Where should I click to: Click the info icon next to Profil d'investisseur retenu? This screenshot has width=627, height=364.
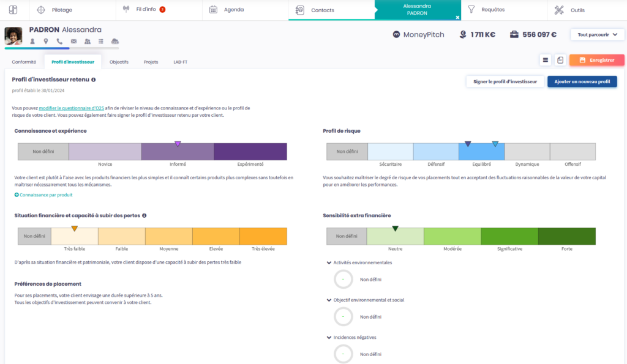coord(94,80)
